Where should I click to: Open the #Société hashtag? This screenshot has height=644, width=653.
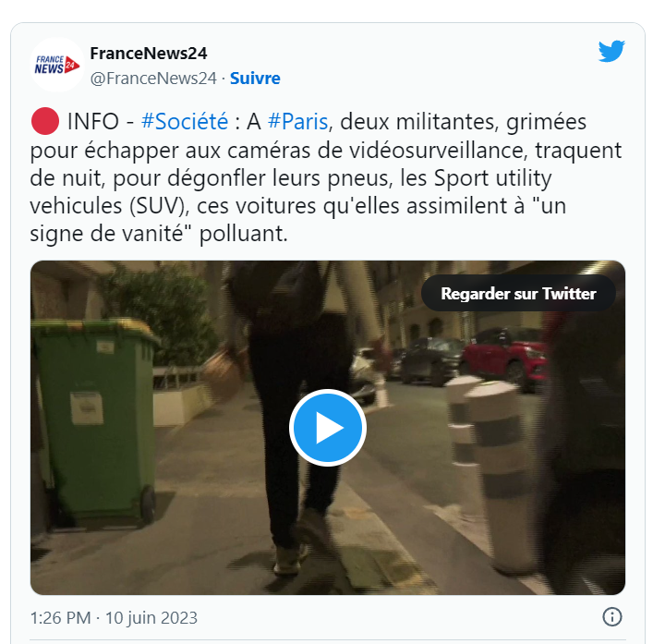[185, 122]
